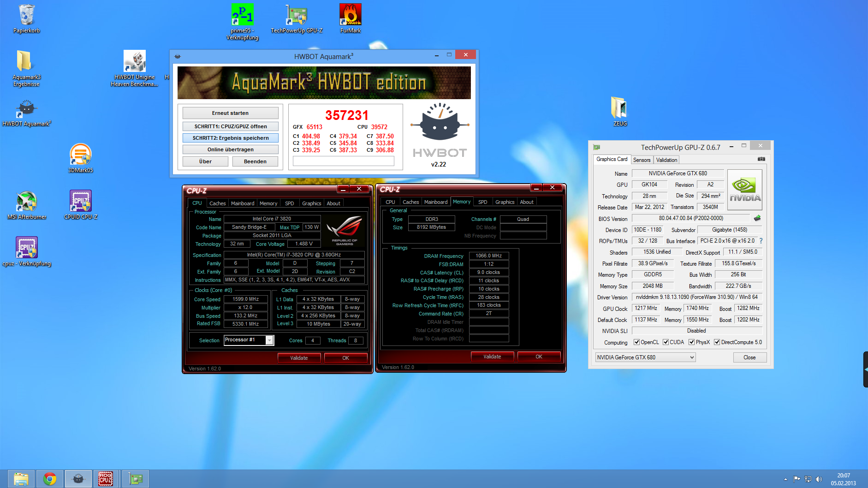Click SCHRITT2: Ergebnis speichern button
The width and height of the screenshot is (868, 488).
coord(230,138)
